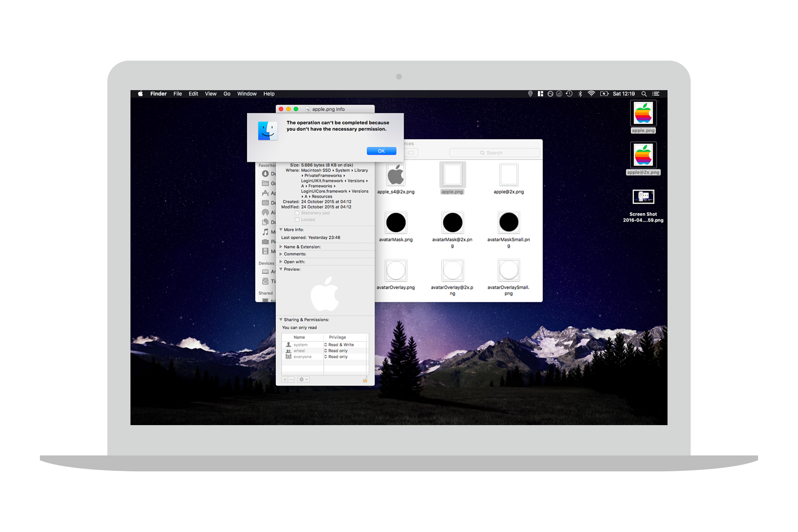Image resolution: width=798 pixels, height=532 pixels.
Task: Click the Bluetooth menu bar icon
Action: (580, 94)
